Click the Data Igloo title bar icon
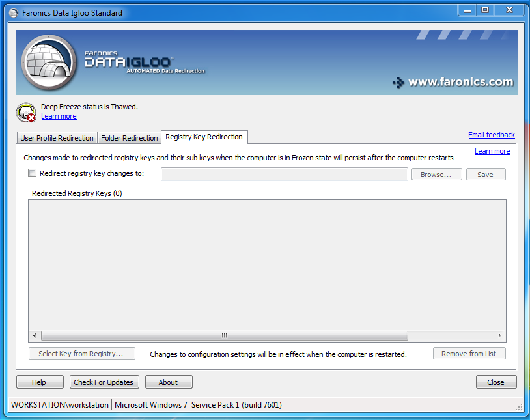Viewport: 530px width, 420px height. pos(13,12)
